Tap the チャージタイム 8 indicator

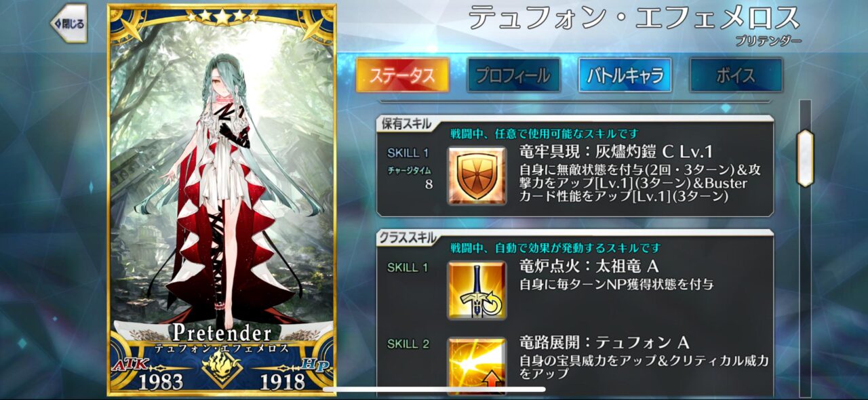410,177
